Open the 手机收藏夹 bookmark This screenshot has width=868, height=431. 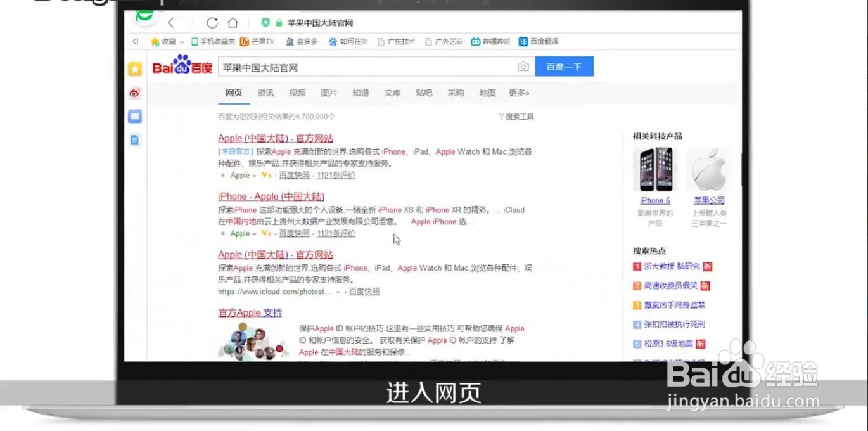click(x=213, y=42)
